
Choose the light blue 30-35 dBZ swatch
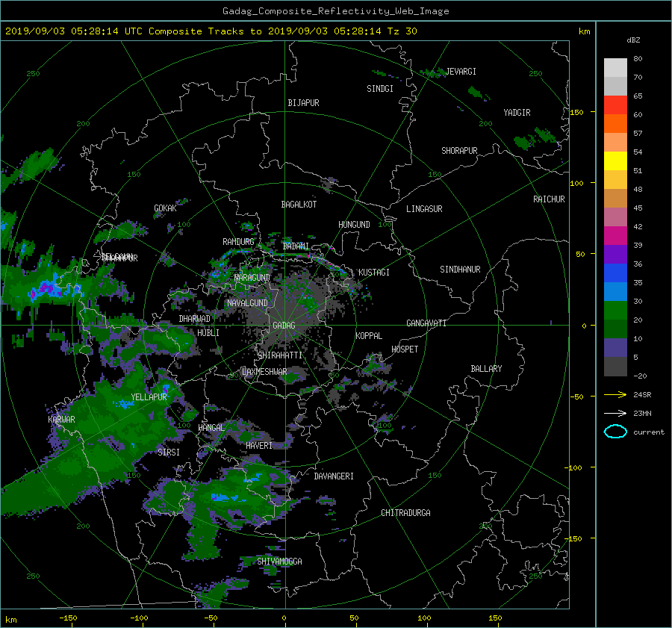point(615,292)
